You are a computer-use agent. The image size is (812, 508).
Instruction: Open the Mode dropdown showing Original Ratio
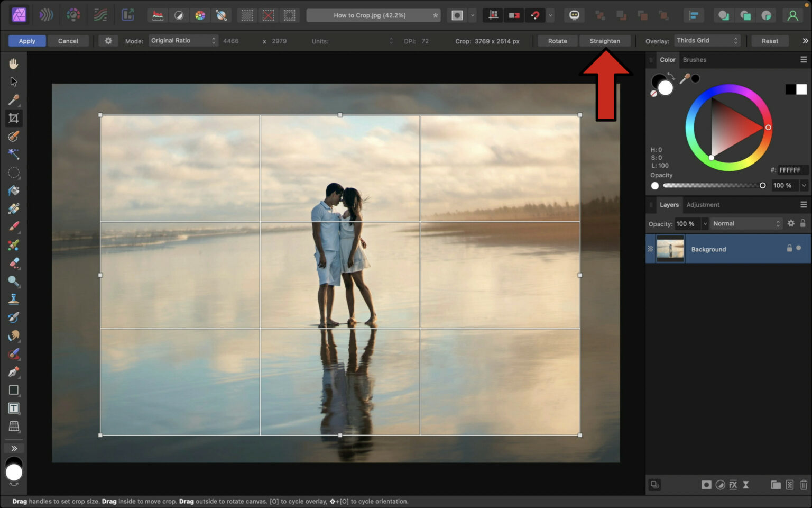[x=183, y=41]
